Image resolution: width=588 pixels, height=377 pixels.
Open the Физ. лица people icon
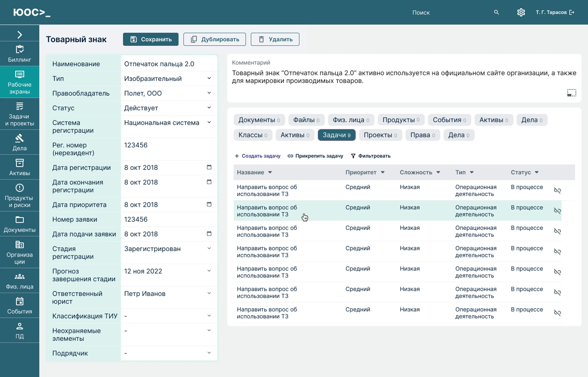click(20, 277)
